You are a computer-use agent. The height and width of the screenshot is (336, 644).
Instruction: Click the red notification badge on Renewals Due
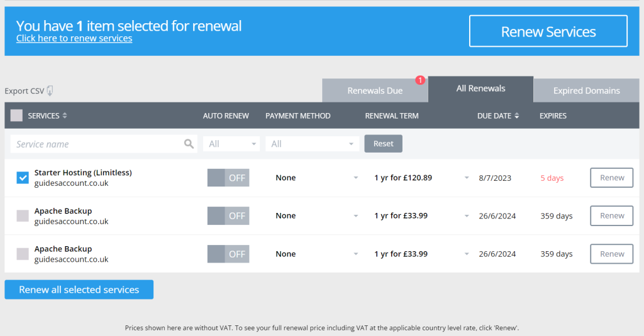click(x=419, y=80)
